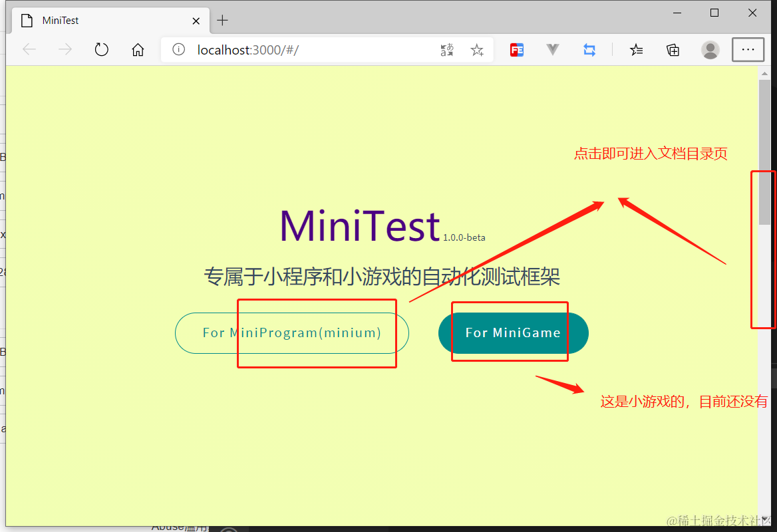
Task: Open For MiniProgram(minium) docs button
Action: (x=292, y=333)
